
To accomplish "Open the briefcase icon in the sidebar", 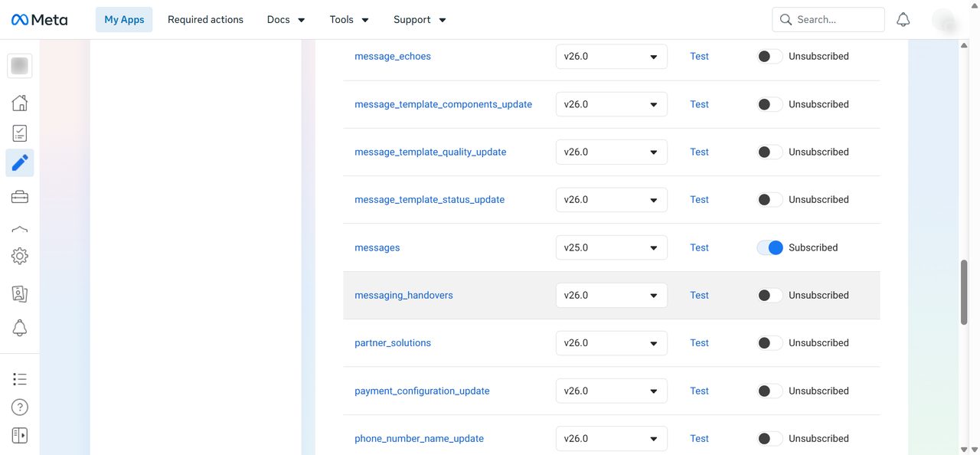I will (20, 197).
